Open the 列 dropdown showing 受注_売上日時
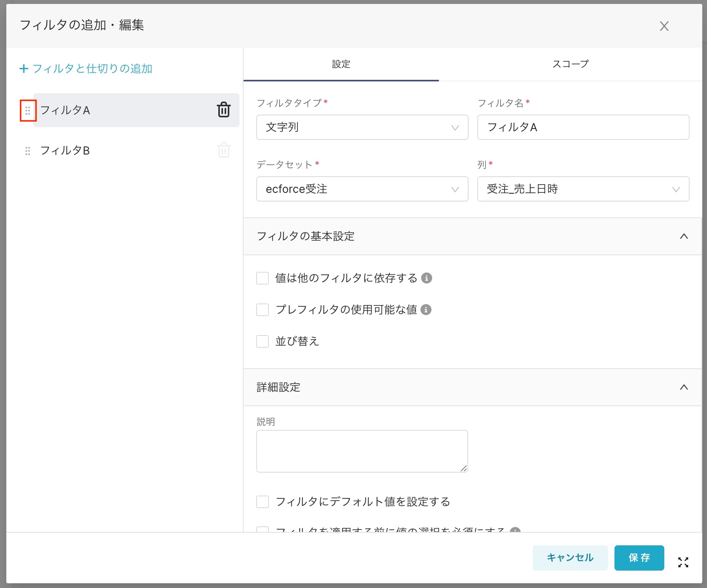This screenshot has height=588, width=707. coord(583,189)
